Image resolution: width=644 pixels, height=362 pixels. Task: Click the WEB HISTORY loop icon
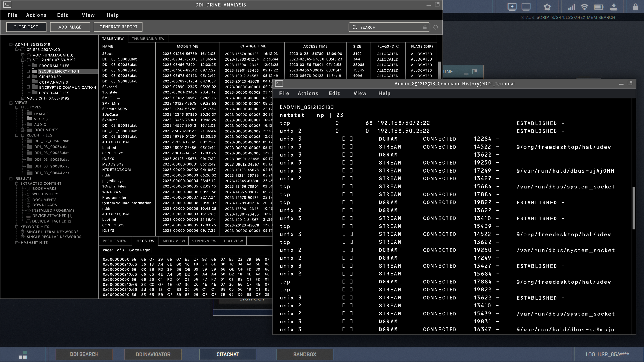(28, 194)
